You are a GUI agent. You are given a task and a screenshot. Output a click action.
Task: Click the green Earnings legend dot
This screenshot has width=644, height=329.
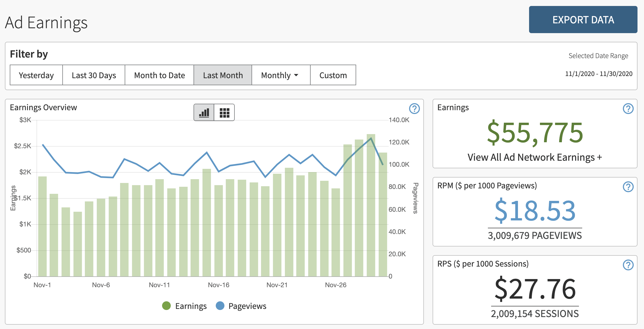pos(166,306)
